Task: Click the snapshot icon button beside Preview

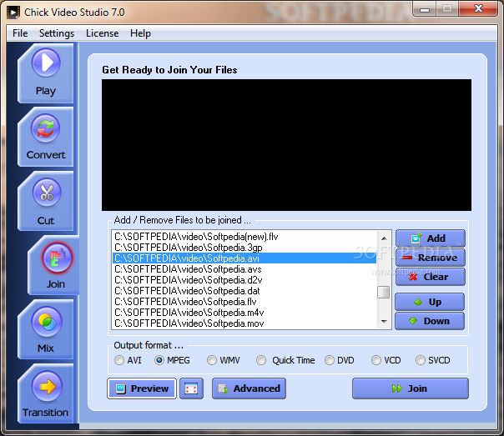Action: 191,388
